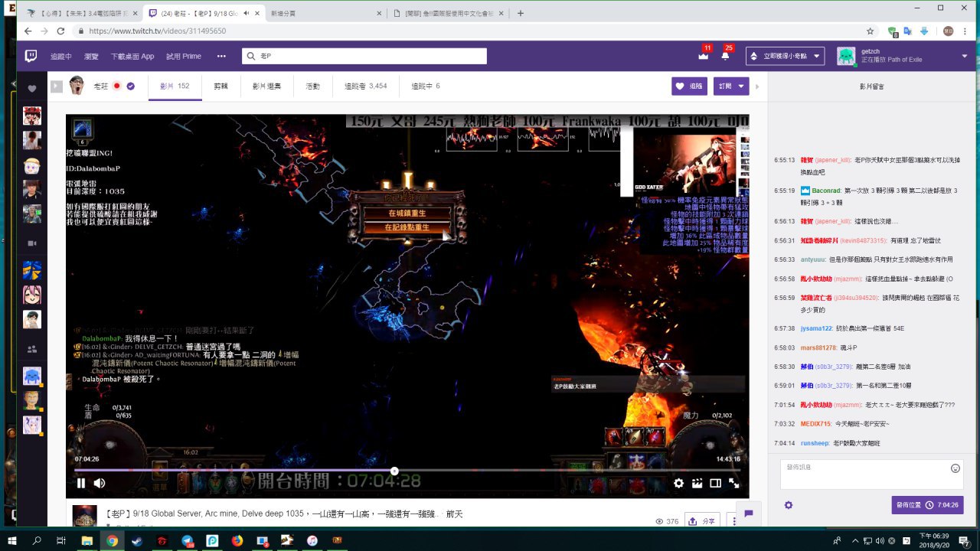This screenshot has width=980, height=551.
Task: Open 老莊 channel avatar
Action: [77, 86]
